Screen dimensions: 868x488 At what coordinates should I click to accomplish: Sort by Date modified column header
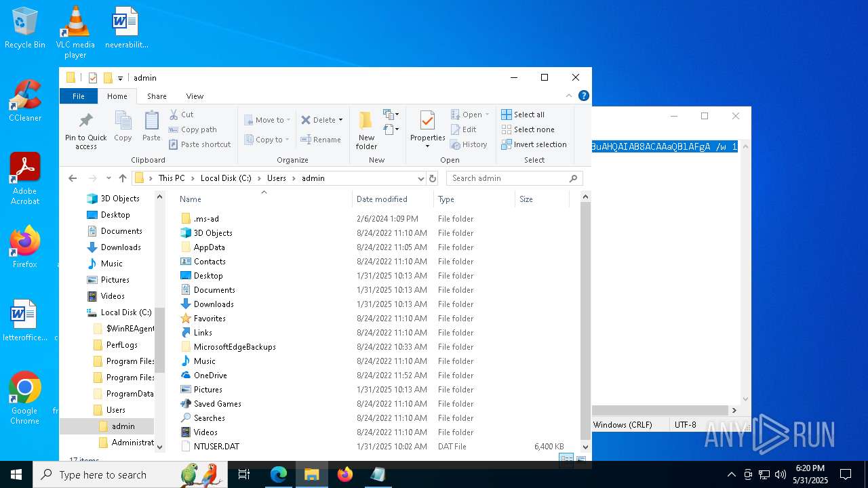coord(393,199)
